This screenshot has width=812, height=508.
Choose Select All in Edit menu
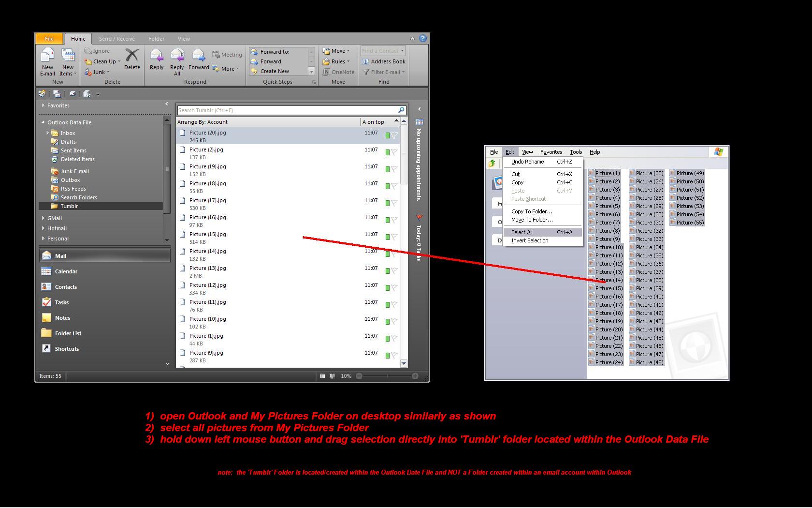(x=543, y=232)
